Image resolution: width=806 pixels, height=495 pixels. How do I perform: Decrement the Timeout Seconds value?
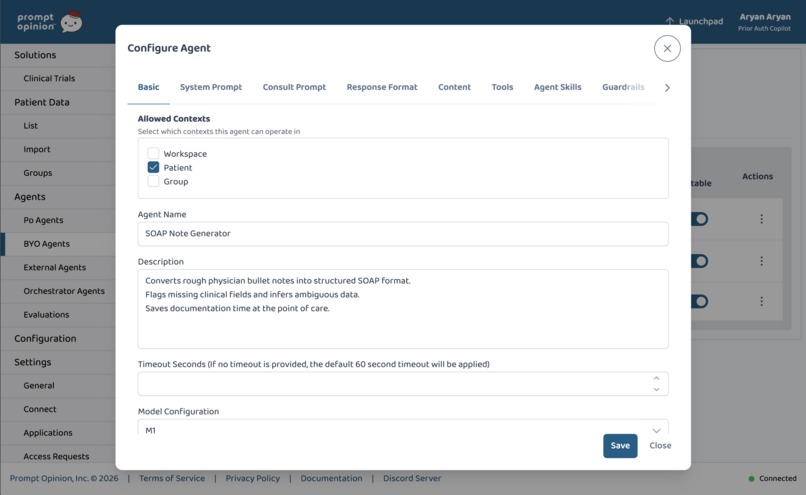[656, 390]
